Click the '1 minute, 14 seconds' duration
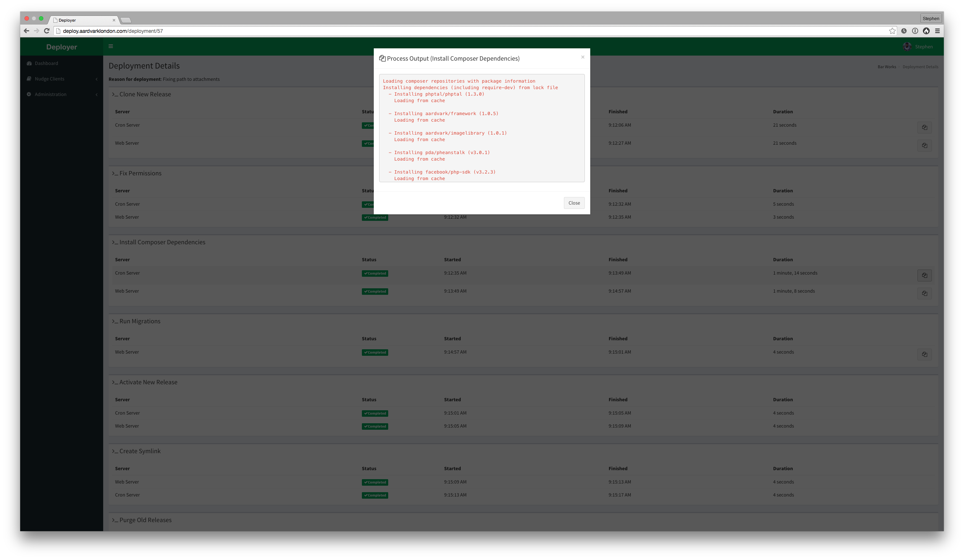This screenshot has height=560, width=964. pos(795,273)
